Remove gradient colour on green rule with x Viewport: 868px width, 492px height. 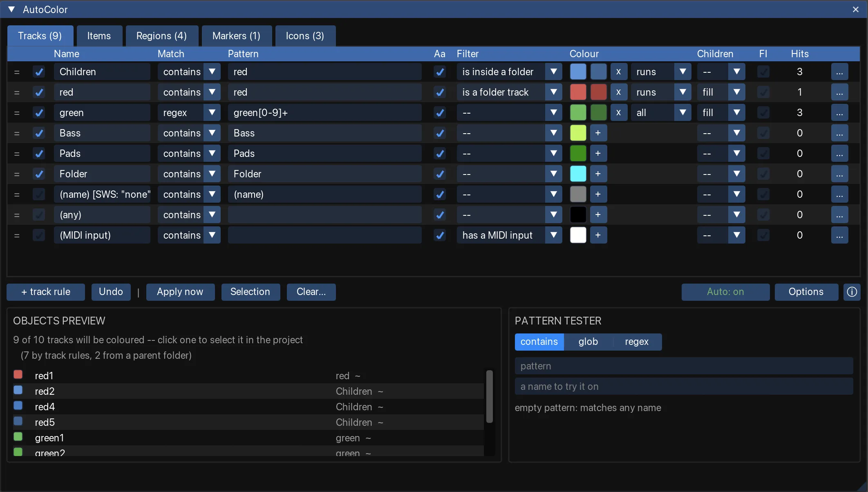[619, 113]
